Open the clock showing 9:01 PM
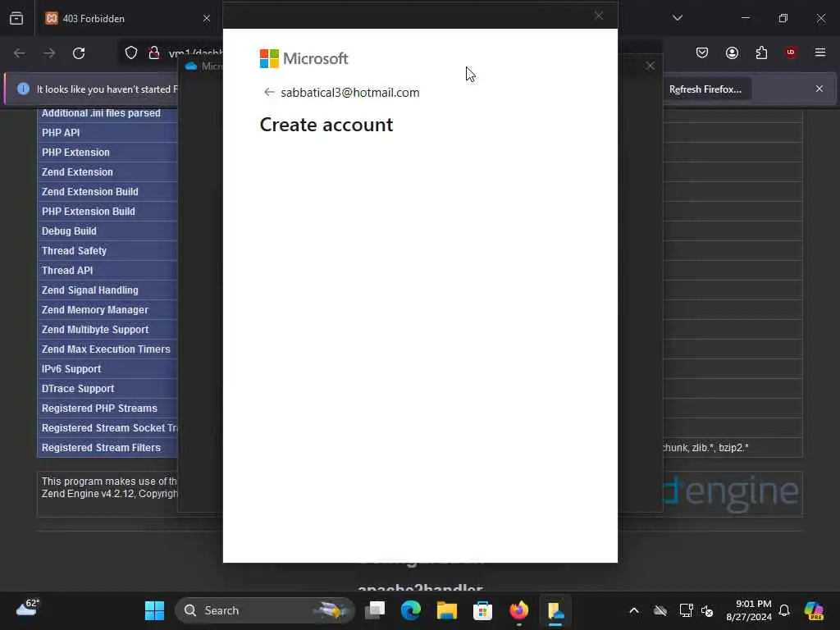The height and width of the screenshot is (630, 840). tap(749, 610)
